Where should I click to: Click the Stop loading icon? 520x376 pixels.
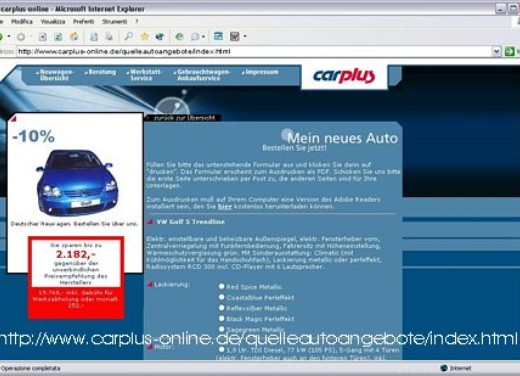(x=42, y=37)
